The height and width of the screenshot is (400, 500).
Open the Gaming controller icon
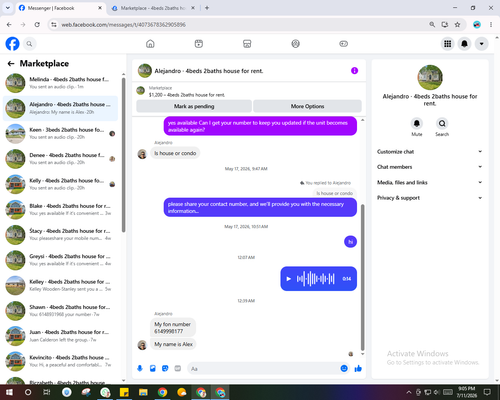(344, 44)
